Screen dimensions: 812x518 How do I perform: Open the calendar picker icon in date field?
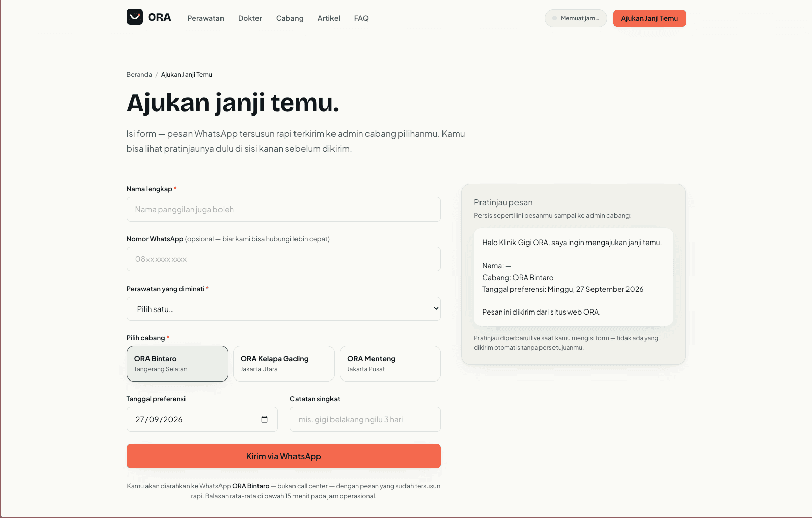coord(264,419)
